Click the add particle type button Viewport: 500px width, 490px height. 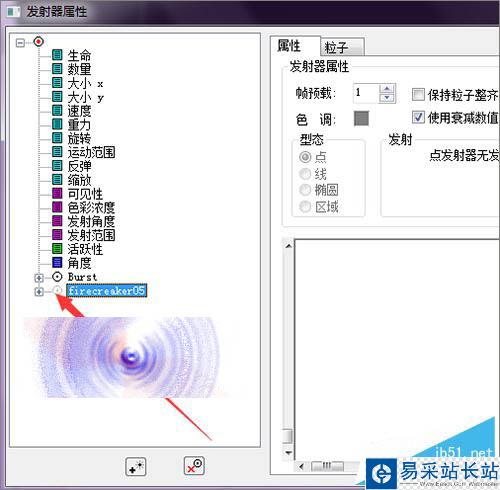136,466
